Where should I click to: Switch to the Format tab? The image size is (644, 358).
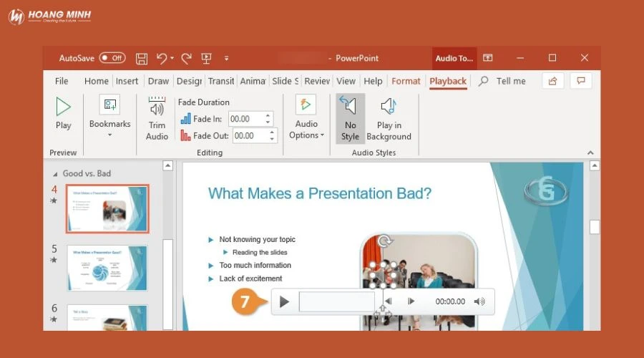click(x=406, y=81)
